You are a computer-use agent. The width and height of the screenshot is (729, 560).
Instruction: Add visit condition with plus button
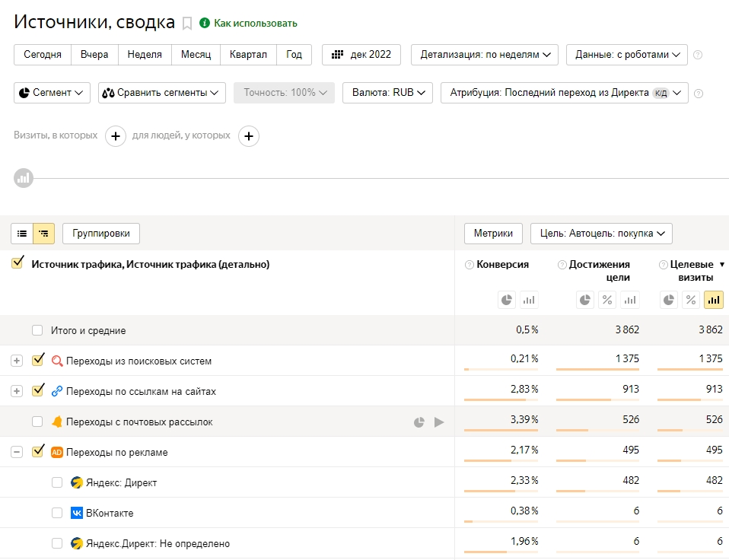(116, 136)
